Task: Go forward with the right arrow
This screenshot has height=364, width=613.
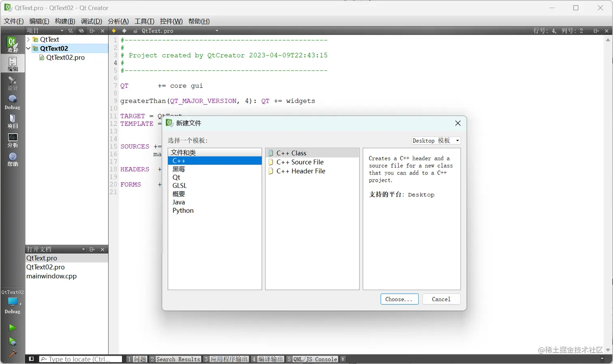Action: (x=124, y=31)
